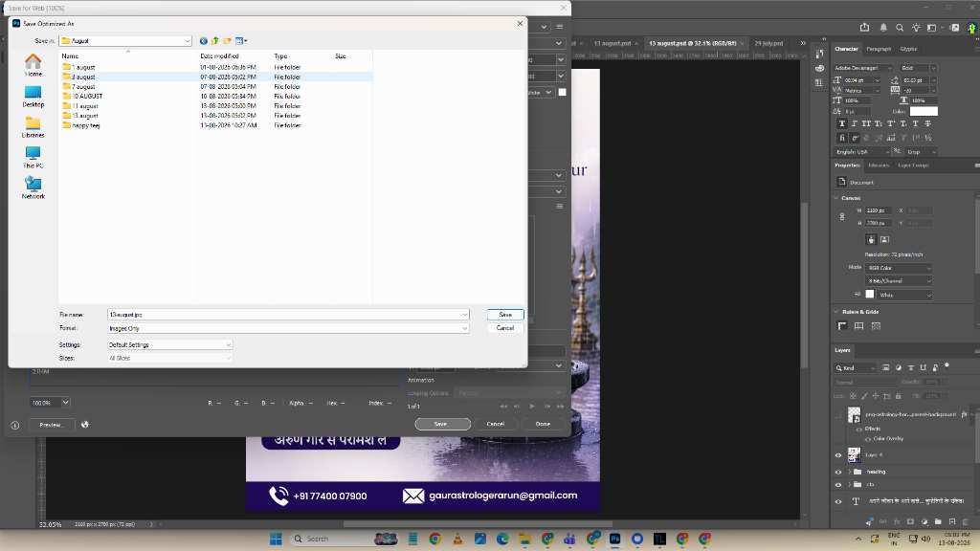Click the white text Color swatch
980x551 pixels.
click(924, 111)
